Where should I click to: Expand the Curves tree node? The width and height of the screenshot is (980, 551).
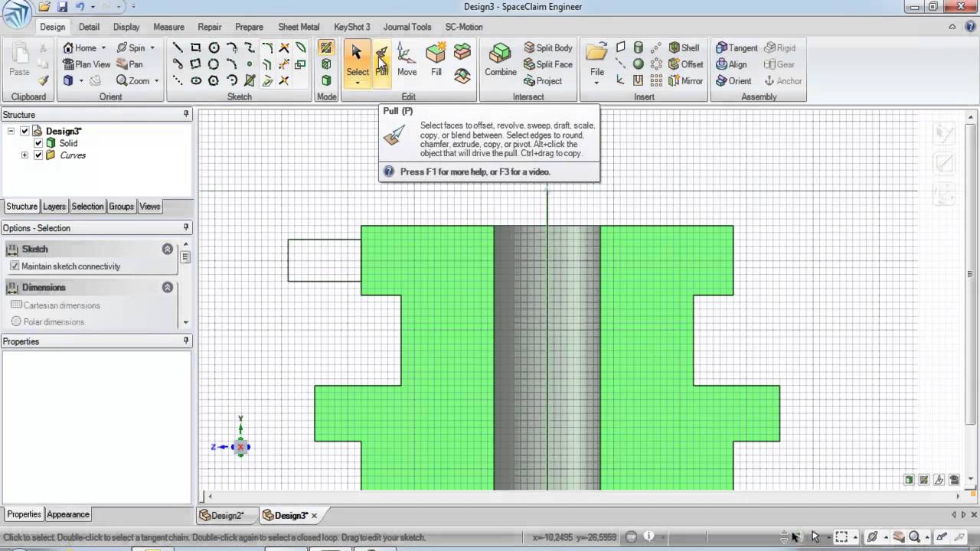click(24, 155)
